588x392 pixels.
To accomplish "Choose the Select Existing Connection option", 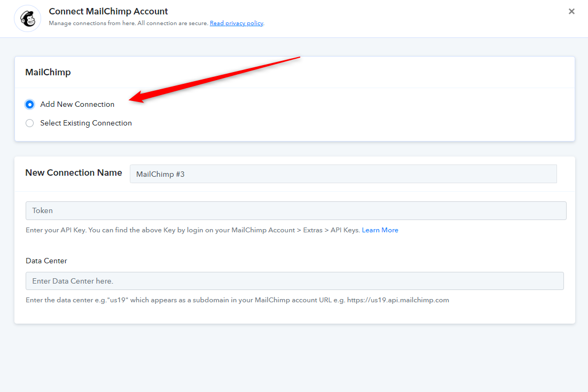I will [29, 123].
